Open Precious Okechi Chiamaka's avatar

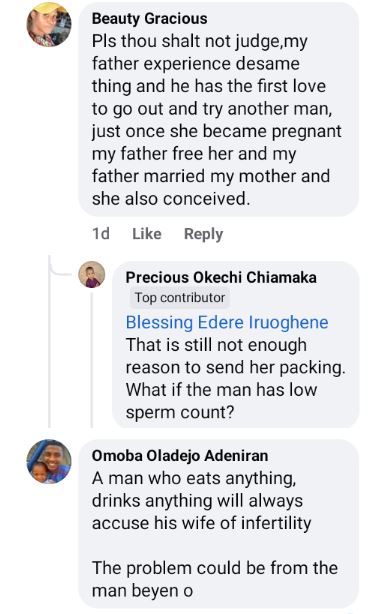point(92,274)
